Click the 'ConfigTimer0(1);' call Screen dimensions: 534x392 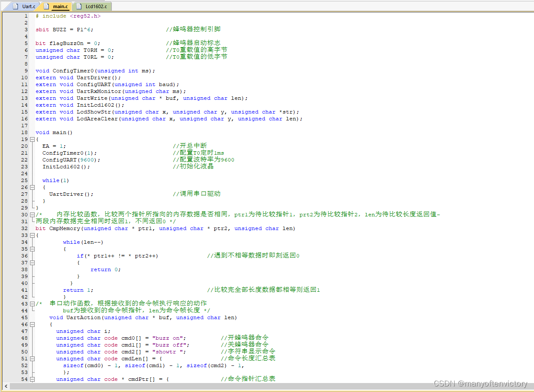click(69, 153)
